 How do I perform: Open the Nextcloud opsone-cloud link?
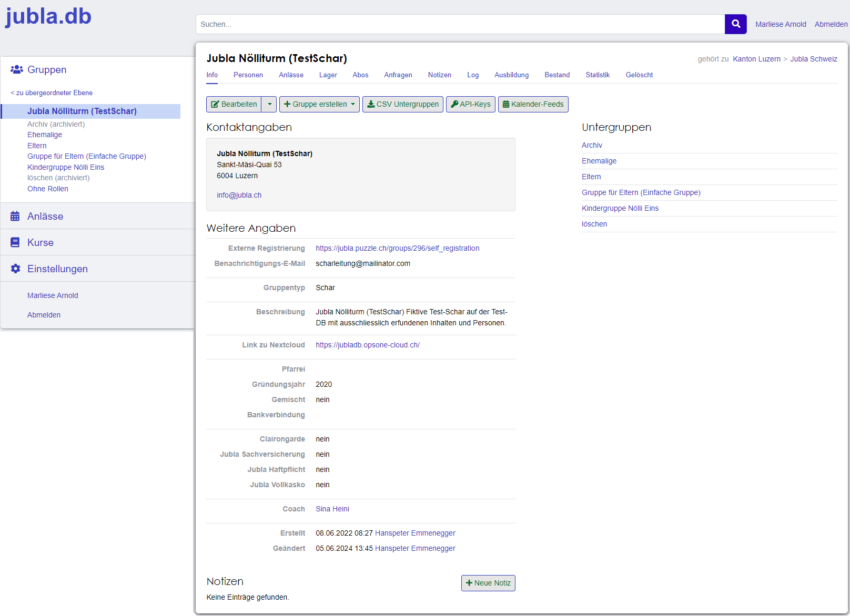(368, 345)
